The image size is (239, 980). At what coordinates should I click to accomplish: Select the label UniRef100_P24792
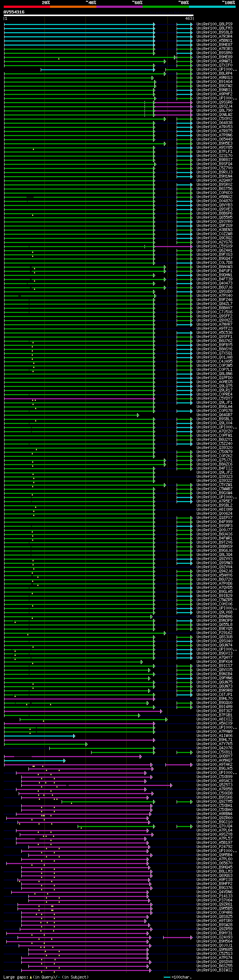(x=214, y=847)
